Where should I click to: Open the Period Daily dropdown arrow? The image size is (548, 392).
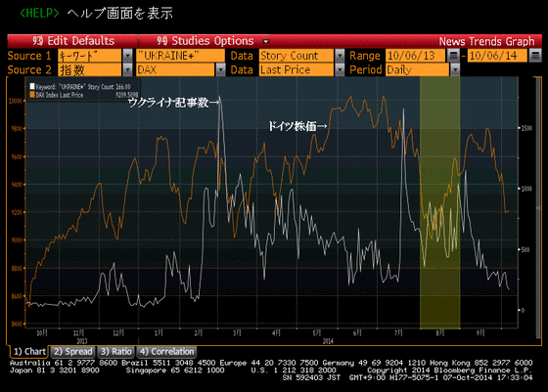455,69
